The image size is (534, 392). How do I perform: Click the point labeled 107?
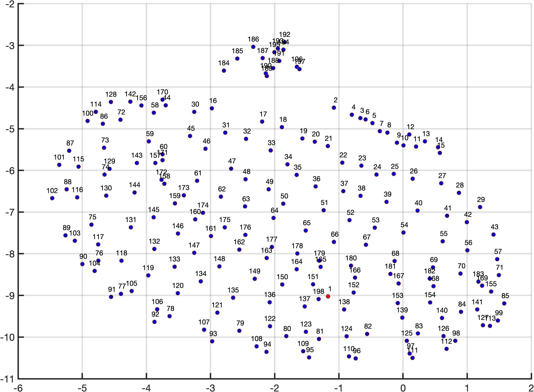coord(204,330)
